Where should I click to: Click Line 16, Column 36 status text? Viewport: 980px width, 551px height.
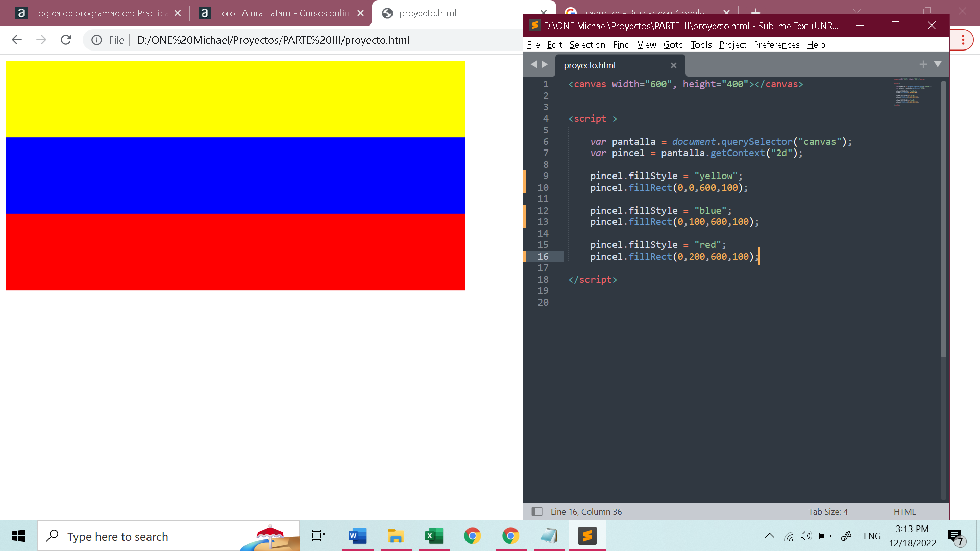click(x=586, y=511)
